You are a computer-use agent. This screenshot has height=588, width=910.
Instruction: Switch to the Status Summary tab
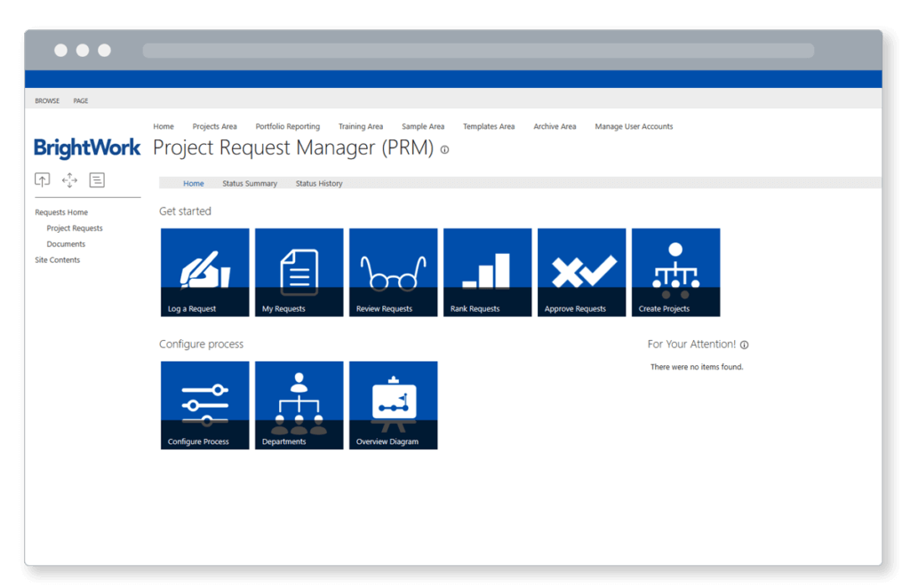pos(250,183)
